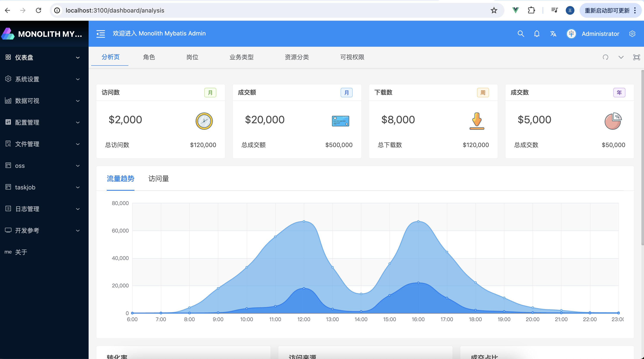Click the 重新启动即可更新 browser button
This screenshot has height=359, width=644.
click(607, 10)
